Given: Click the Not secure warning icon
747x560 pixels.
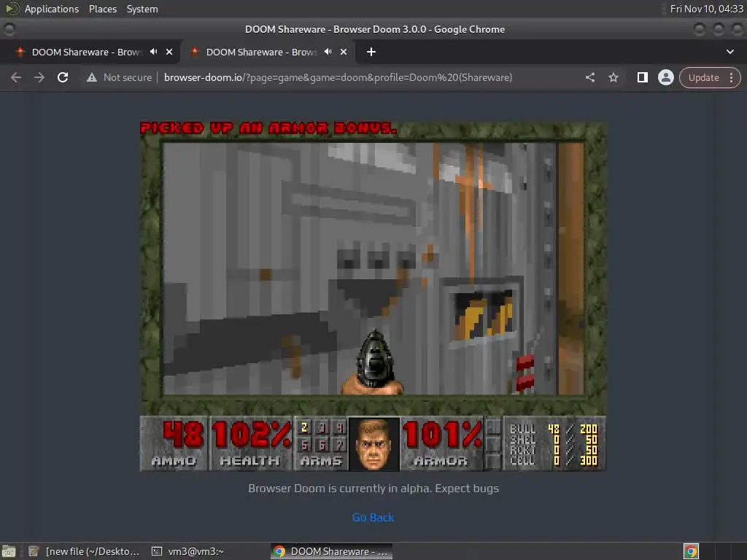Looking at the screenshot, I should click(92, 77).
